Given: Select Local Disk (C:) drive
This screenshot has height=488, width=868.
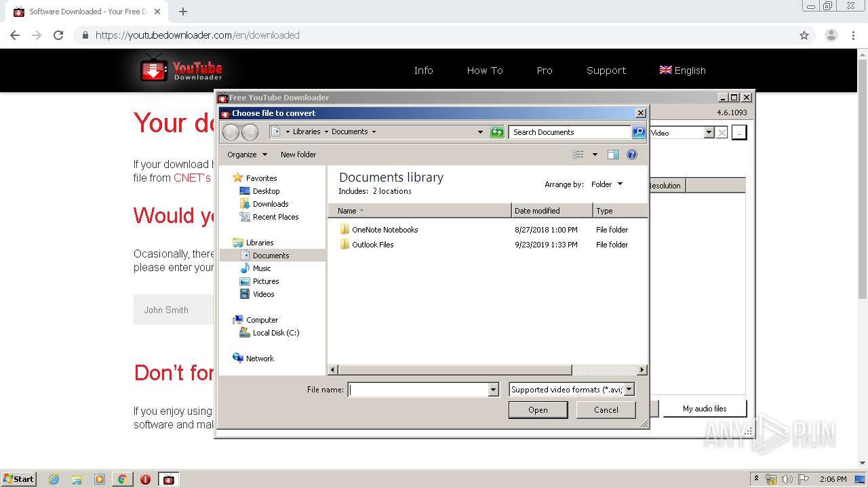Looking at the screenshot, I should pyautogui.click(x=275, y=333).
